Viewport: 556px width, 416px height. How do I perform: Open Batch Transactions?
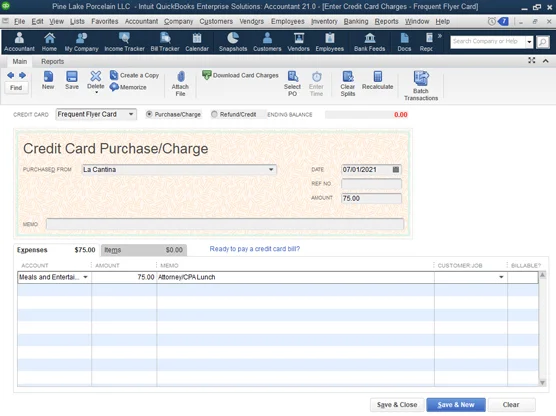(421, 85)
